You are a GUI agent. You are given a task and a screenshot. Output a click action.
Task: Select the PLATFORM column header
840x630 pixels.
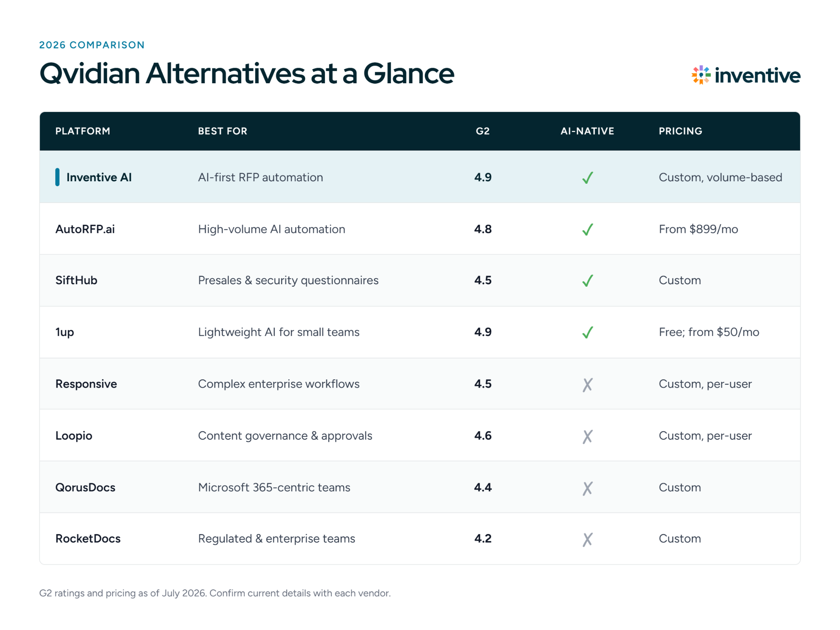83,131
